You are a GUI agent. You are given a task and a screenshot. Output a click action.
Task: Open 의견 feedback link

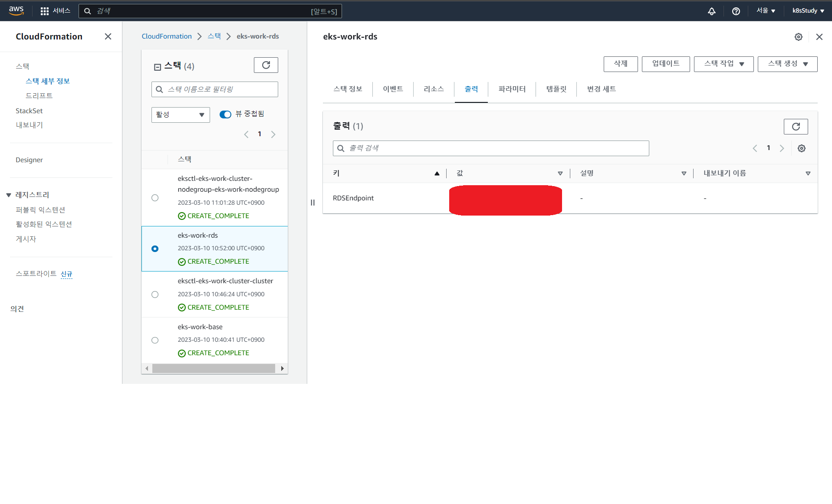pyautogui.click(x=17, y=309)
